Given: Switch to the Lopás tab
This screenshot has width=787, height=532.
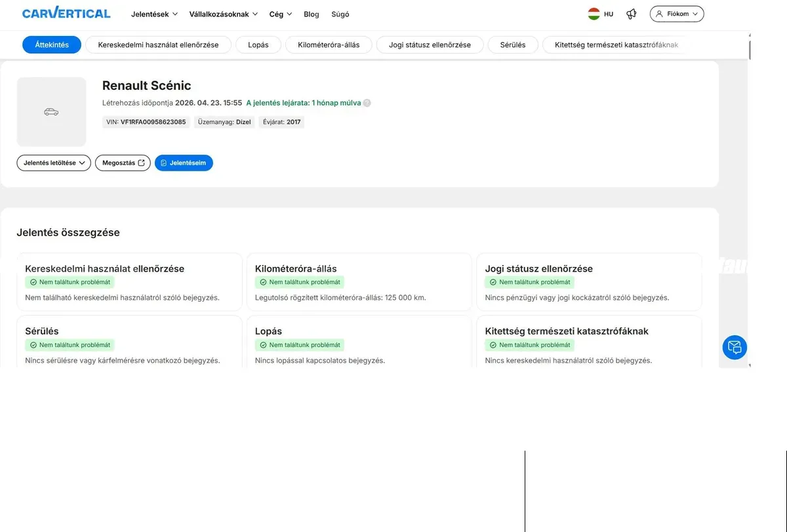Looking at the screenshot, I should coord(258,45).
